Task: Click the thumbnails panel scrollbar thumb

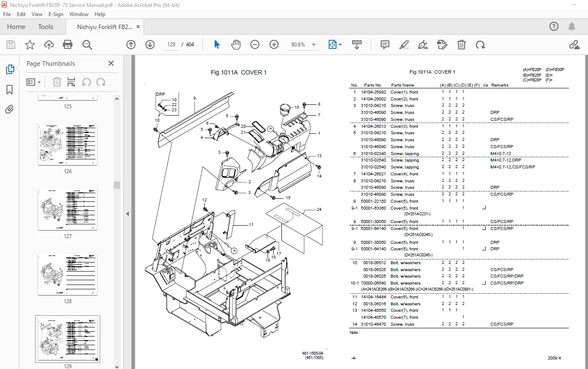Action: 117,185
